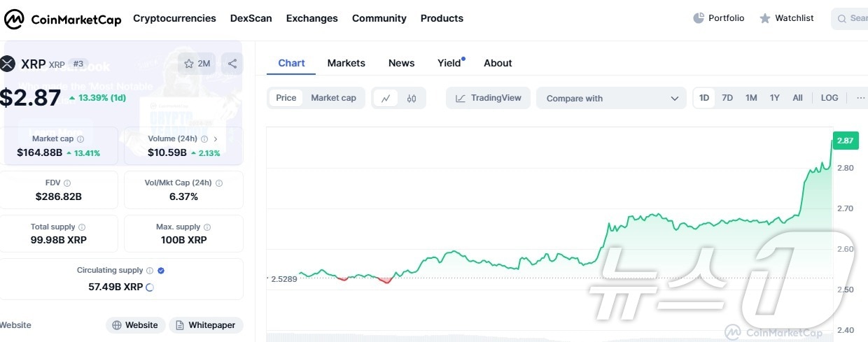
Task: Open the Cryptocurrencies menu
Action: coord(174,18)
